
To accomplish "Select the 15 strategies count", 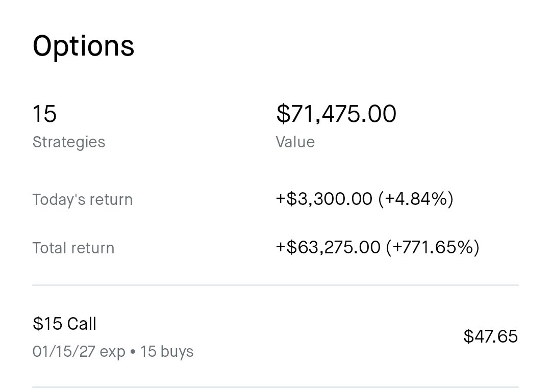I will [44, 114].
